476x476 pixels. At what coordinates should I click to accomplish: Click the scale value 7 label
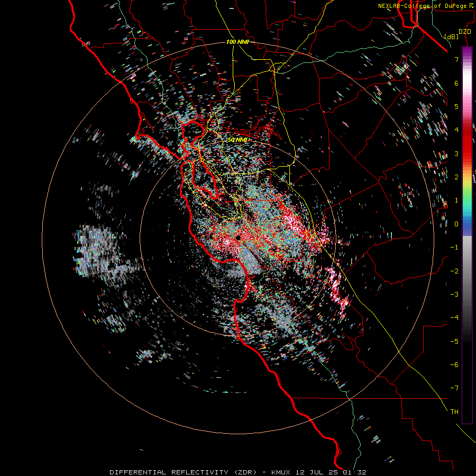pyautogui.click(x=456, y=59)
